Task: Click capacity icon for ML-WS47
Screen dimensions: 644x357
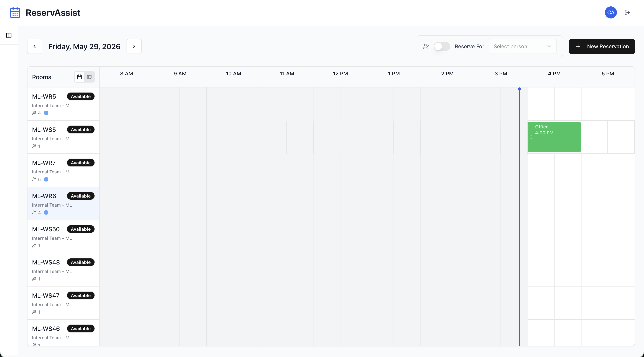Action: (x=34, y=312)
